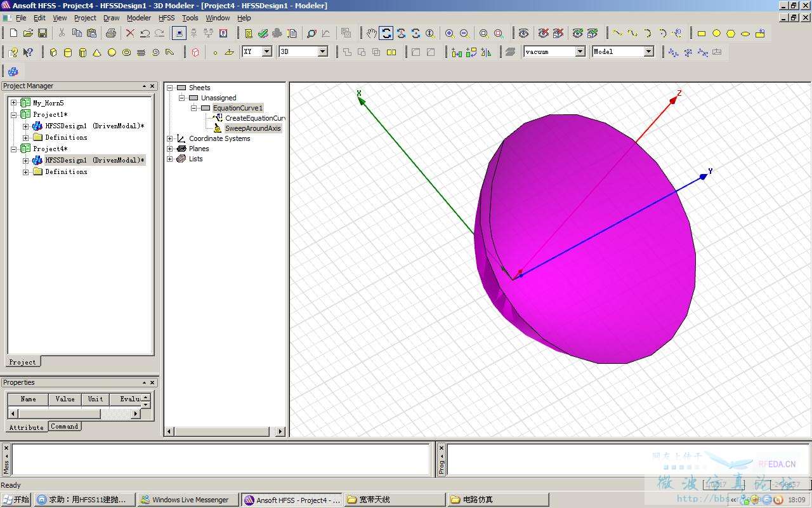Select the Rotate view tool

click(x=386, y=33)
